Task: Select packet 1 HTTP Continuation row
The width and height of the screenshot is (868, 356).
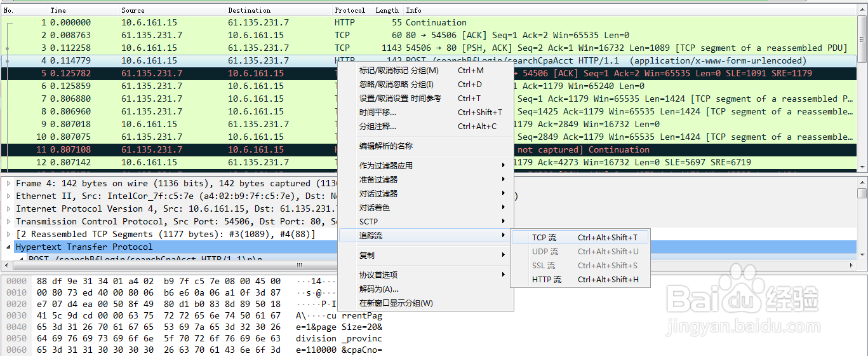Action: pos(429,22)
